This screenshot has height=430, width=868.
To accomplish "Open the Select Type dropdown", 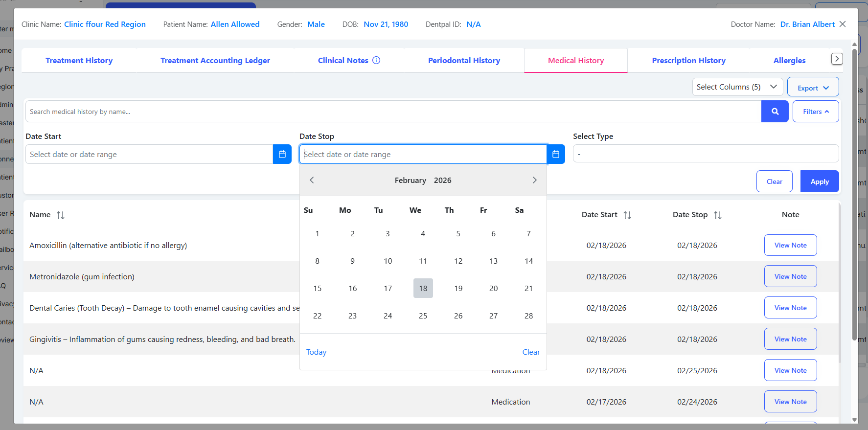I will click(705, 154).
